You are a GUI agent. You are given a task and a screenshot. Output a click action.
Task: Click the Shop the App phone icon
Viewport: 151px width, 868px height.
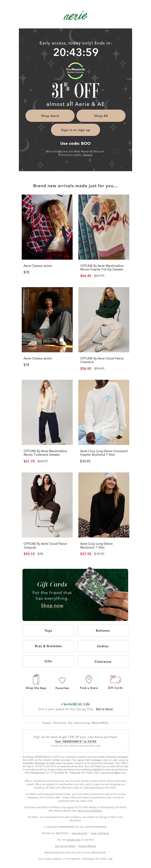click(36, 679)
